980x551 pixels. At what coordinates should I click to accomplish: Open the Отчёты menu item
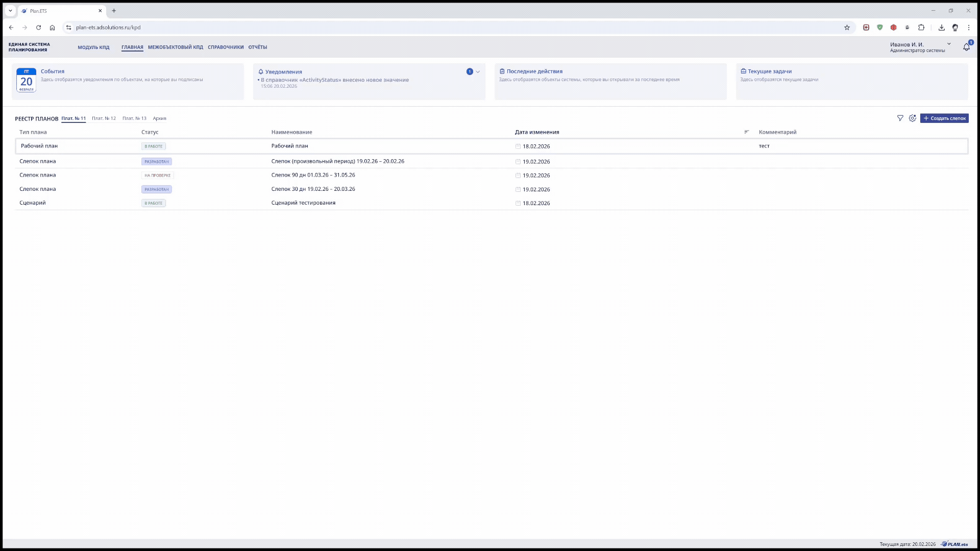(257, 47)
